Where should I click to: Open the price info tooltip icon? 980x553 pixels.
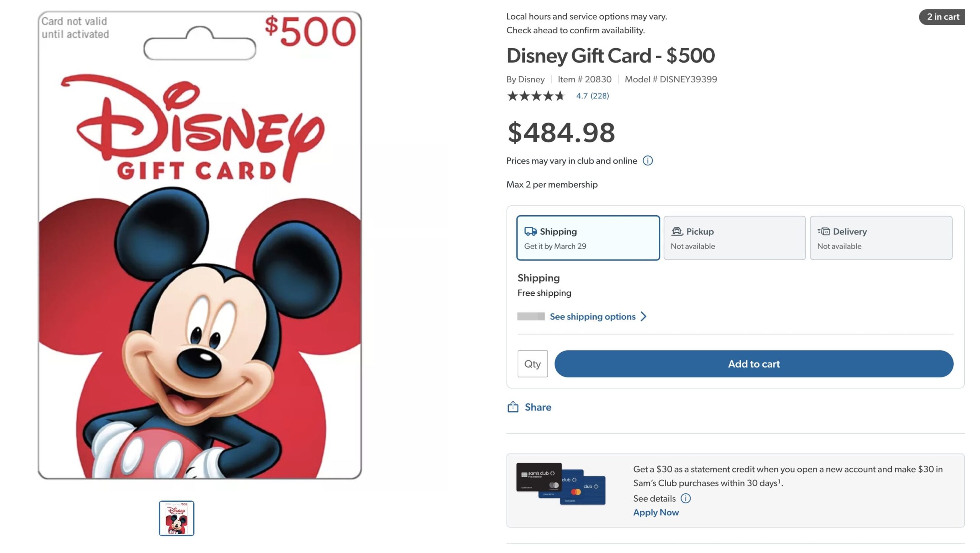tap(648, 160)
